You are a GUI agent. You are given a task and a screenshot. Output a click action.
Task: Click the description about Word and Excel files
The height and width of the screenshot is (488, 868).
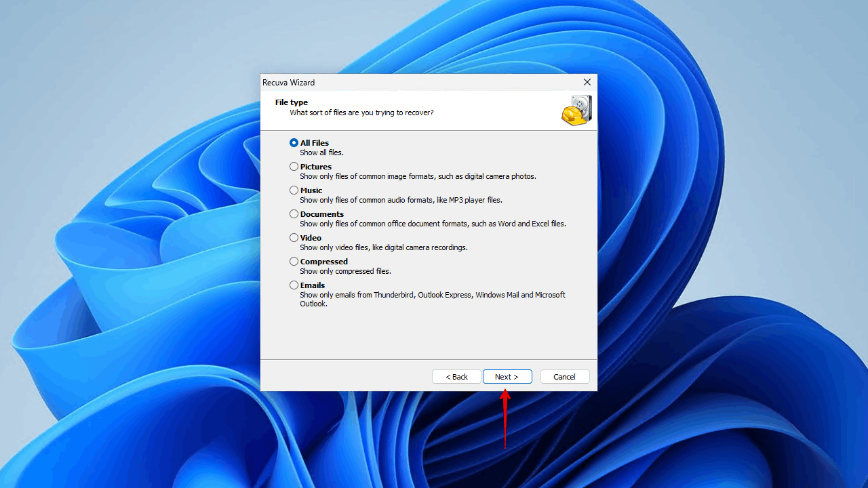coord(433,224)
